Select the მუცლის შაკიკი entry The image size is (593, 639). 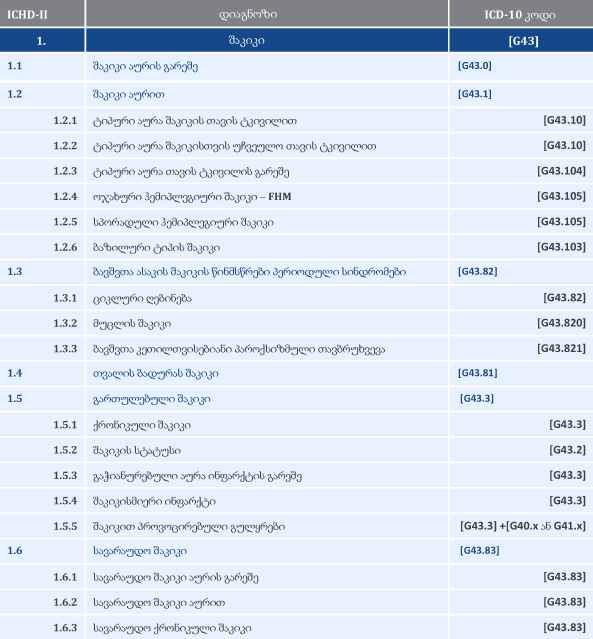(x=132, y=324)
